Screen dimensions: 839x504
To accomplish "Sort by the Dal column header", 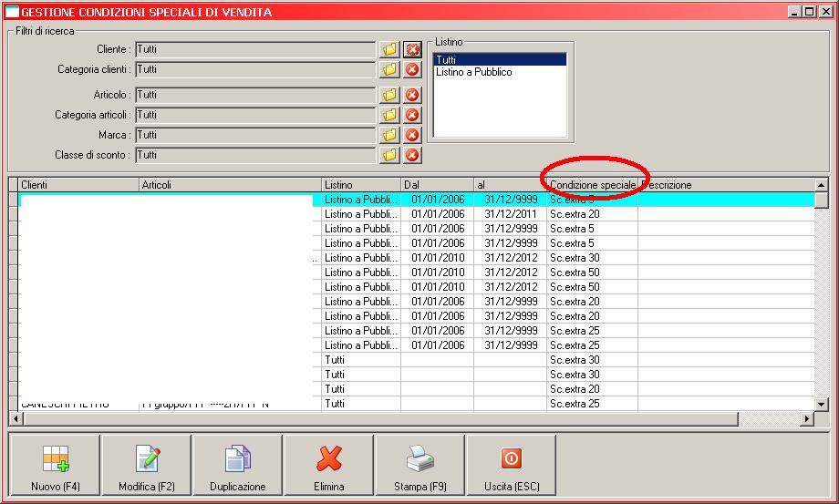I will click(437, 185).
